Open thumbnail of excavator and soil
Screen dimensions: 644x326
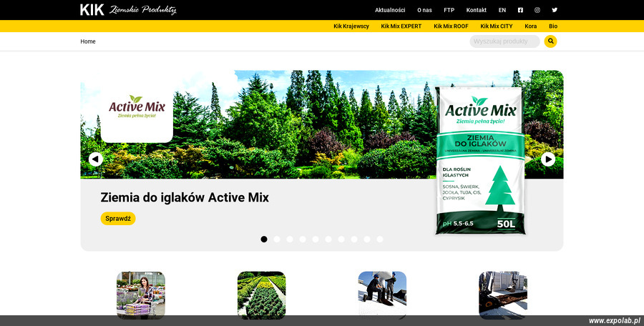503,295
